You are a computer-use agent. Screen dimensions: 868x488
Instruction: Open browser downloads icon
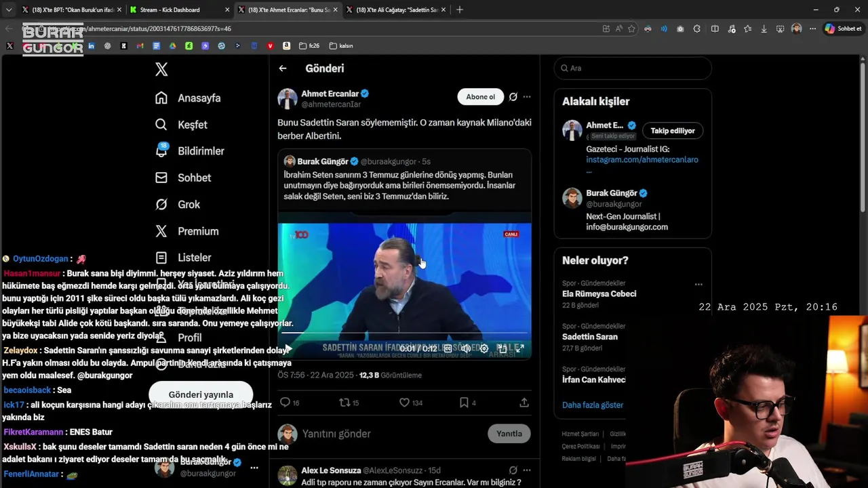pyautogui.click(x=764, y=28)
